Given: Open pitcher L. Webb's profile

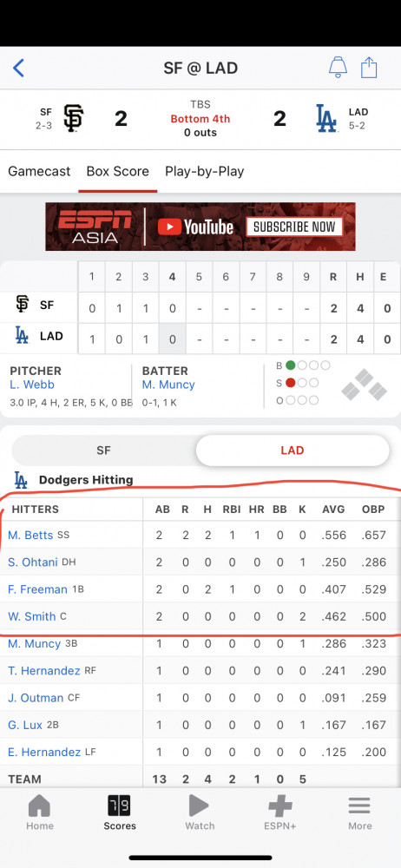Looking at the screenshot, I should [32, 385].
